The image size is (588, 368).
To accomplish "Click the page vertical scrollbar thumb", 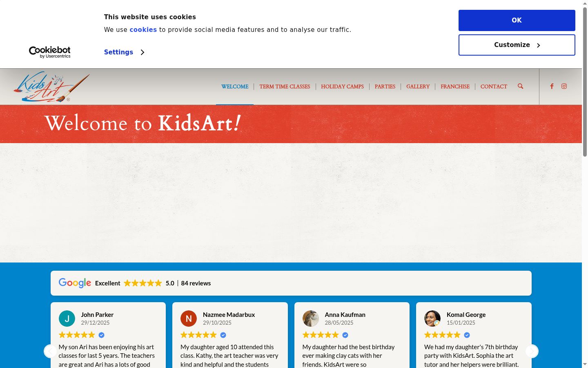I will [585, 82].
